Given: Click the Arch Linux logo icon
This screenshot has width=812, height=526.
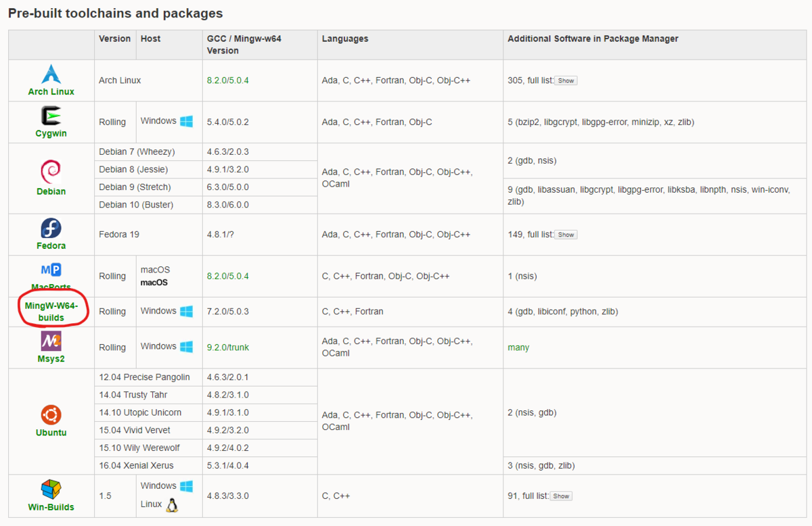Looking at the screenshot, I should (51, 74).
